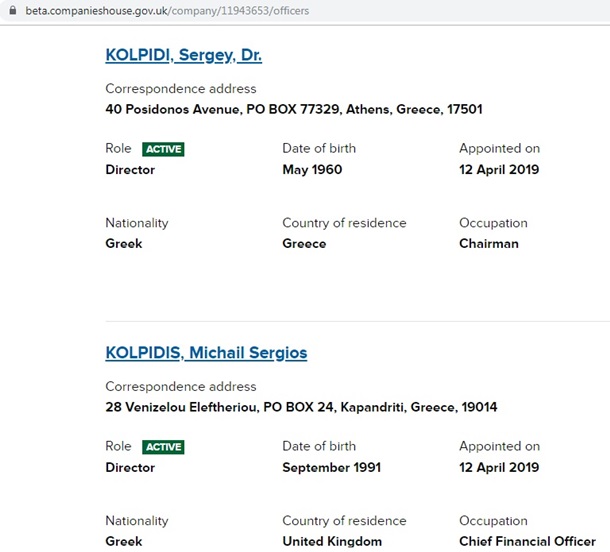Click the first officer's Greek nationality value

click(124, 244)
